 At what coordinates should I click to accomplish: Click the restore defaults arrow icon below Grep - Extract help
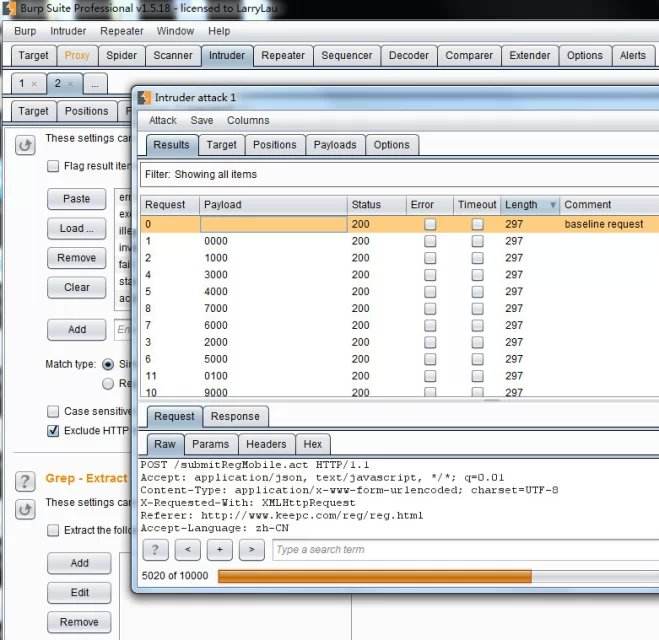click(x=25, y=509)
